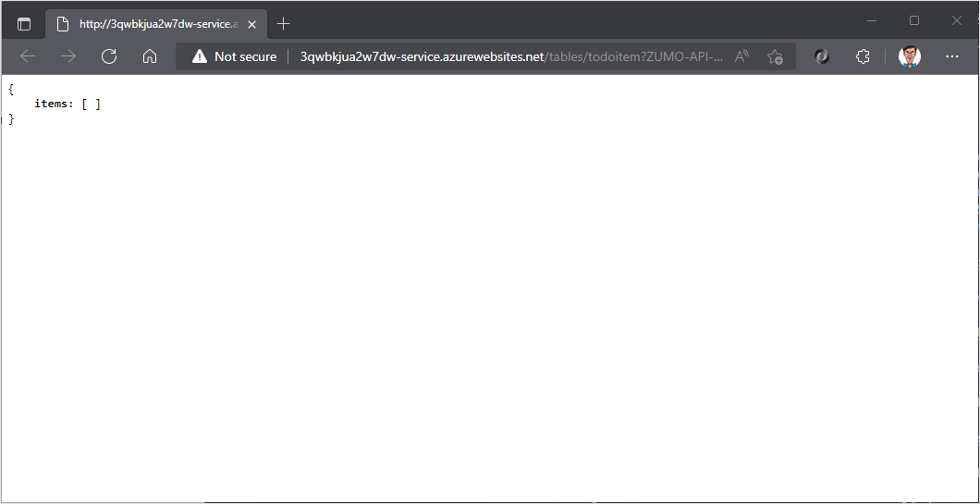The height and width of the screenshot is (504, 980).
Task: Add this page to favorites
Action: tap(775, 57)
